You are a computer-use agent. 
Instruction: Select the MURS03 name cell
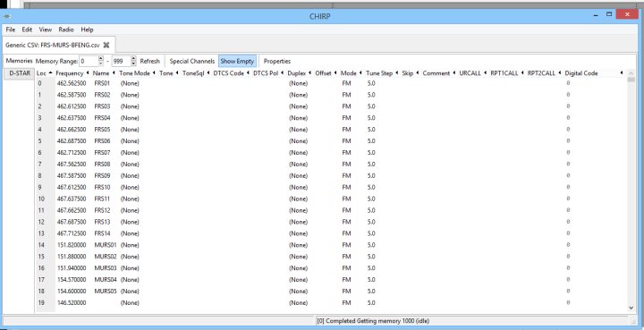(106, 268)
